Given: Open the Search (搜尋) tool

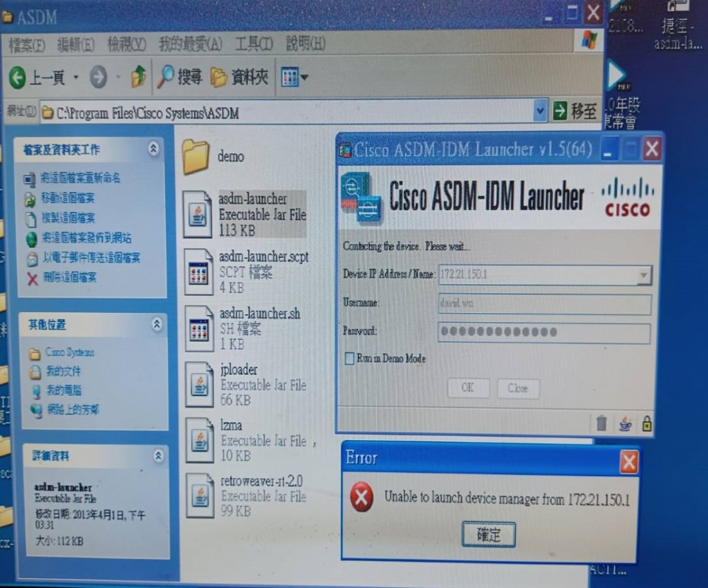Looking at the screenshot, I should 180,76.
